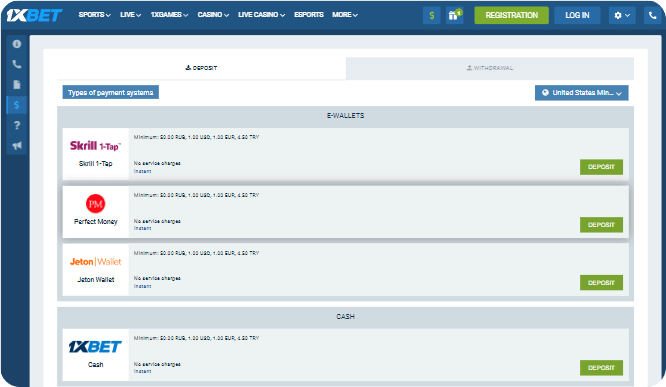Open the United States country dropdown

click(581, 93)
